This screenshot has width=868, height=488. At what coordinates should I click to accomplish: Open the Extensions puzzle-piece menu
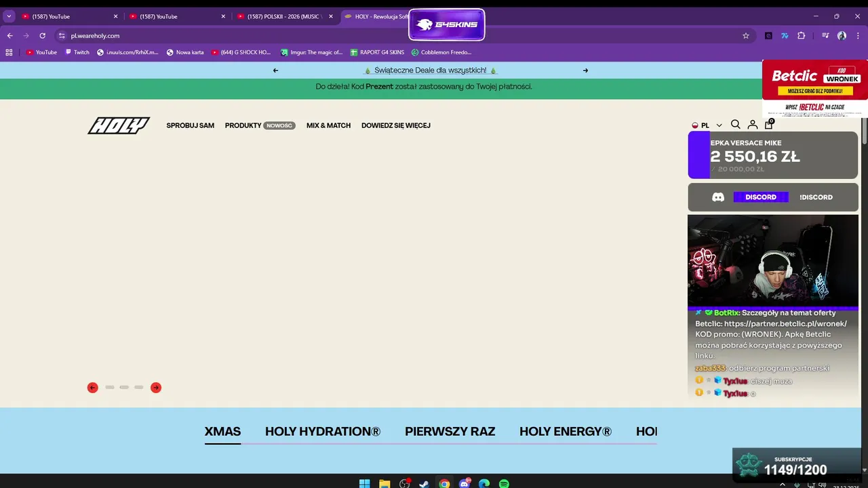click(x=801, y=35)
